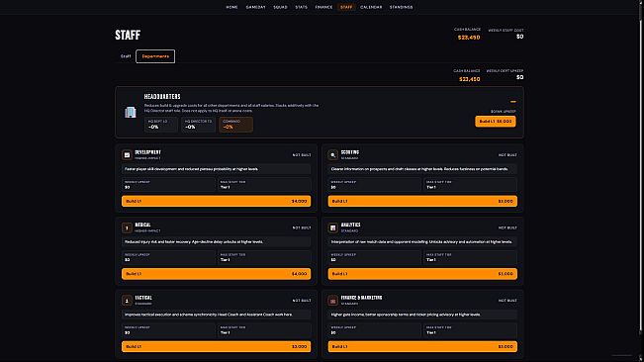Click the Headquarters building icon
The height and width of the screenshot is (362, 644).
(131, 112)
